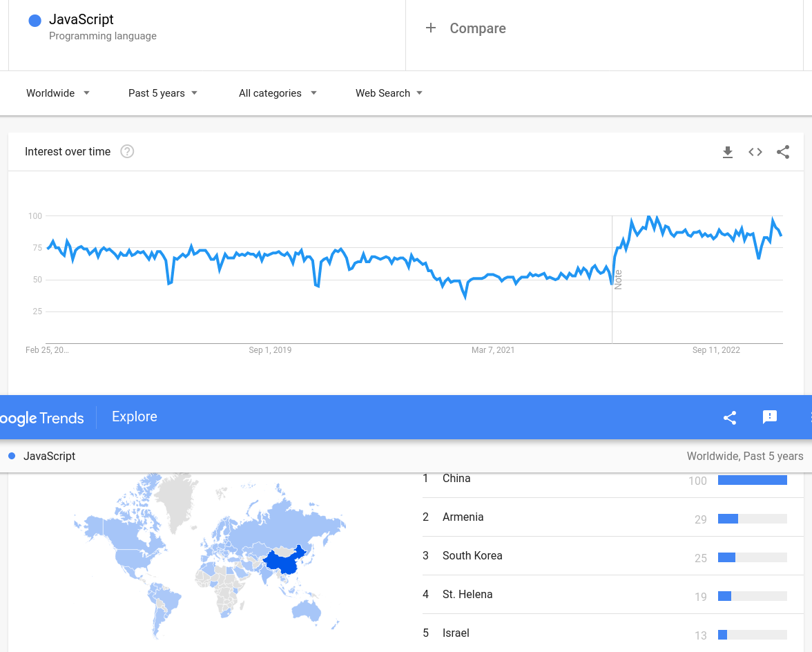Click the Google Trends logo
The width and height of the screenshot is (812, 652).
(x=41, y=418)
